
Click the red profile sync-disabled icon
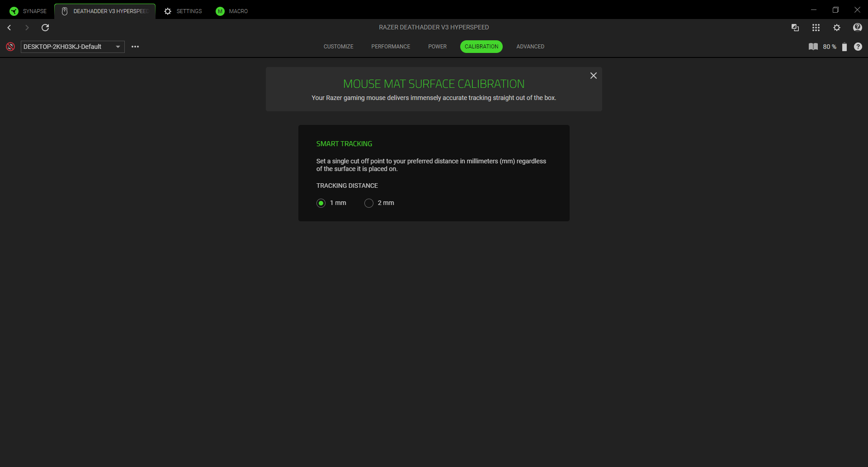10,47
